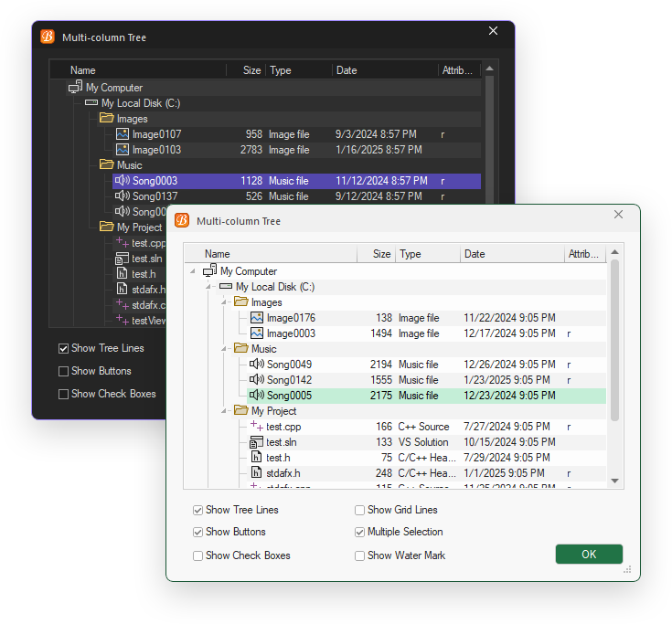The width and height of the screenshot is (672, 624).
Task: Click the test.h header icon in dark window
Action: (x=123, y=274)
